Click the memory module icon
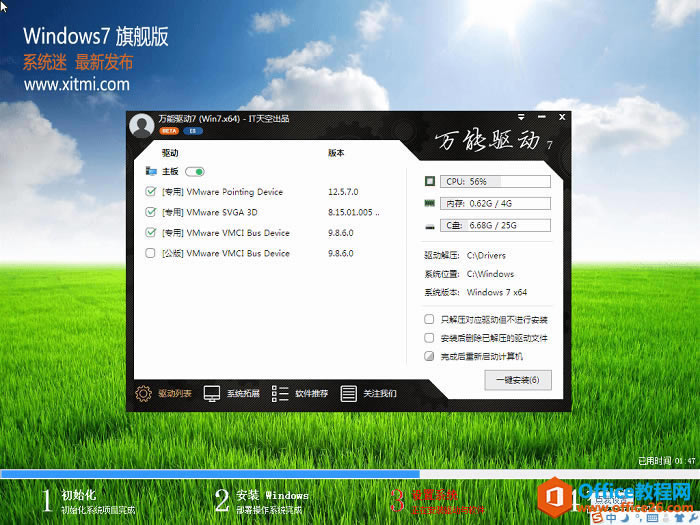The height and width of the screenshot is (525, 700). point(429,203)
